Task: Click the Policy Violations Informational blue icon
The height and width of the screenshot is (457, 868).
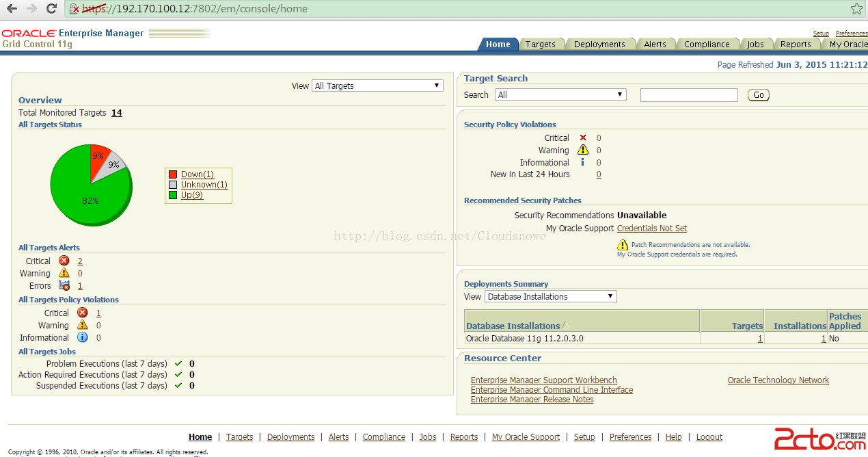Action: click(x=82, y=337)
